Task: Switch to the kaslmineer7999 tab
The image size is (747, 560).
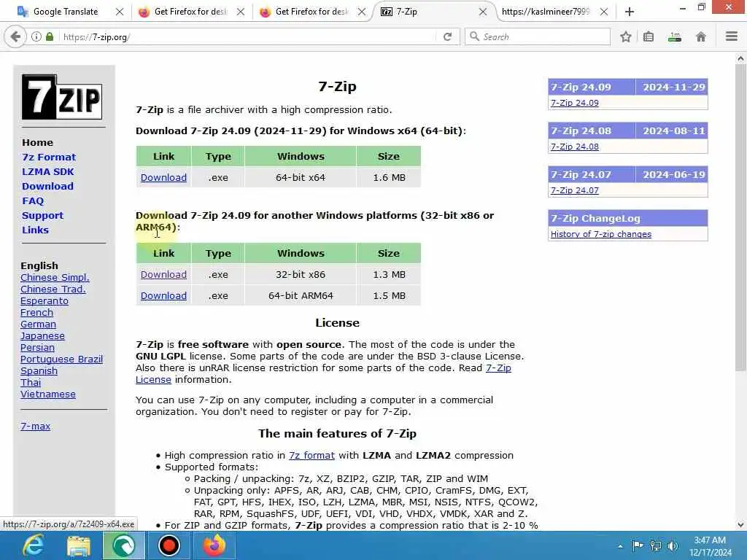Action: point(546,12)
